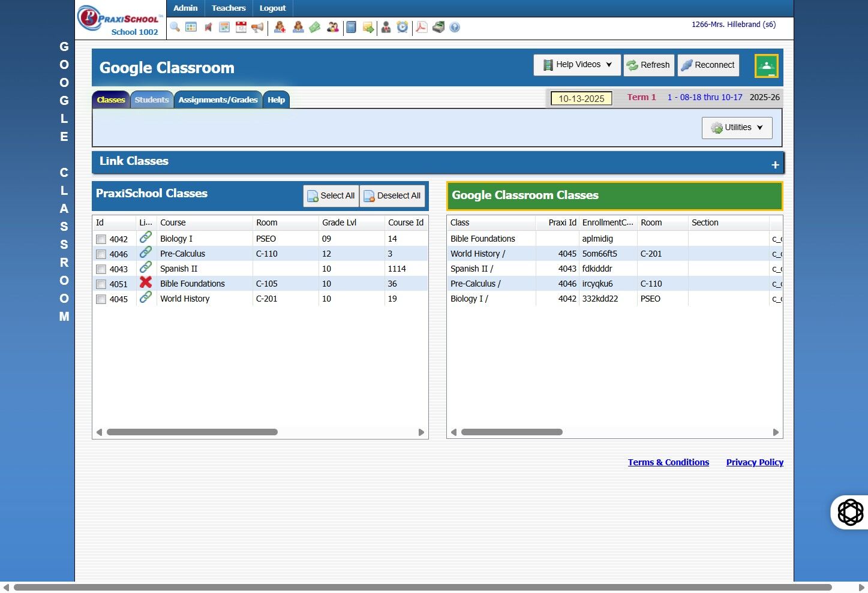This screenshot has width=868, height=593.
Task: Click the alarm clock icon
Action: click(x=403, y=27)
